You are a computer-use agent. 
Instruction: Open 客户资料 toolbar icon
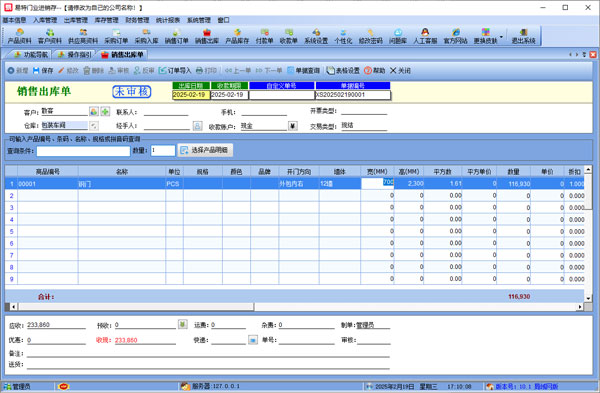coord(50,36)
